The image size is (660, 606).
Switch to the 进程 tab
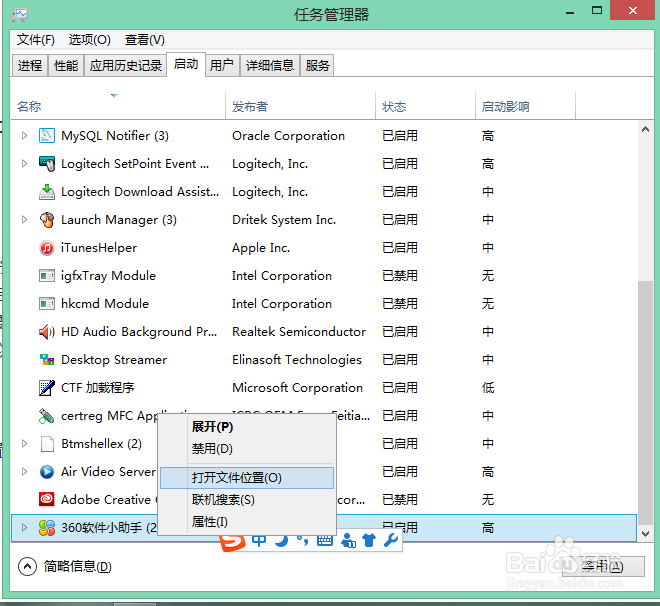pyautogui.click(x=30, y=66)
